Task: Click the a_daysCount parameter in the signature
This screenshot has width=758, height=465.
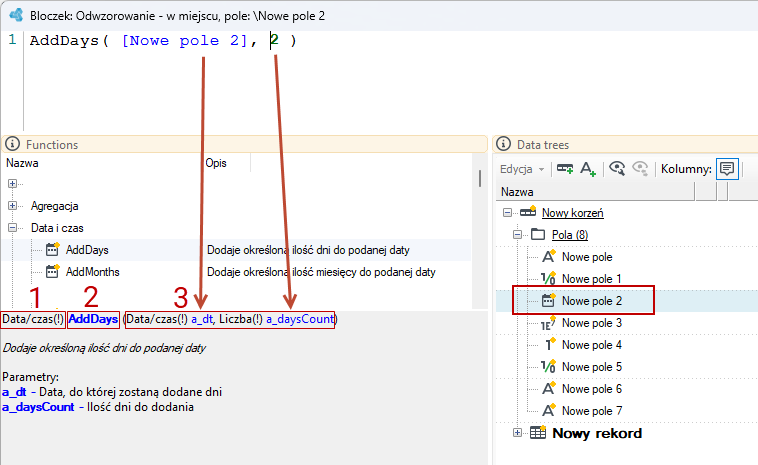Action: pos(300,319)
